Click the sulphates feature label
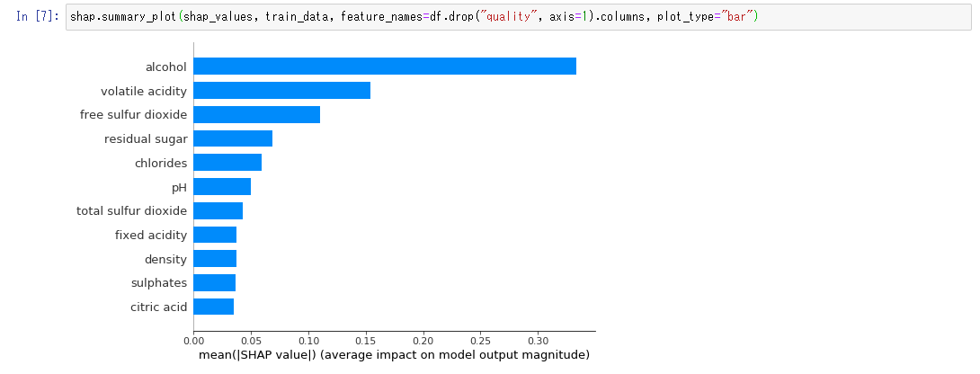 tap(159, 283)
